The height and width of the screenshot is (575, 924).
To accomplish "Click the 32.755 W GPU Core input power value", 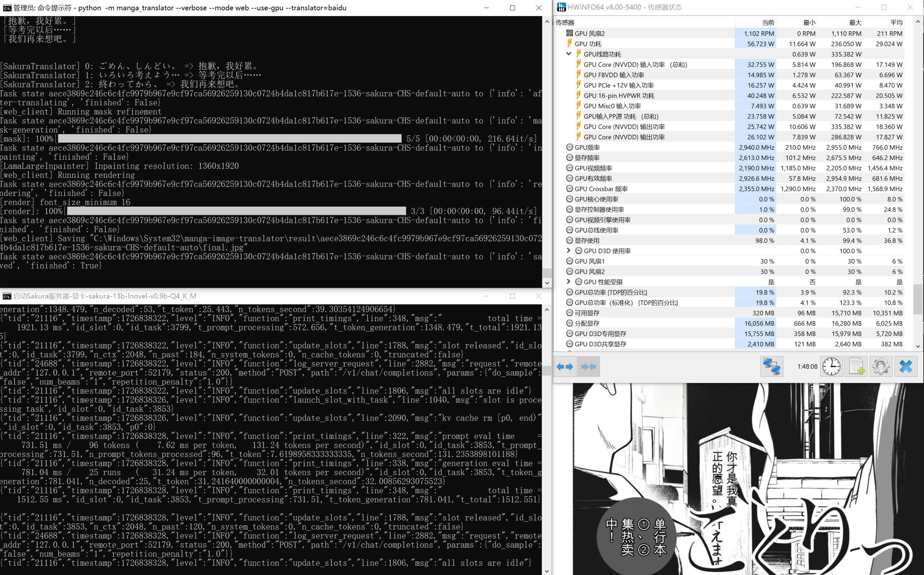I will point(761,65).
